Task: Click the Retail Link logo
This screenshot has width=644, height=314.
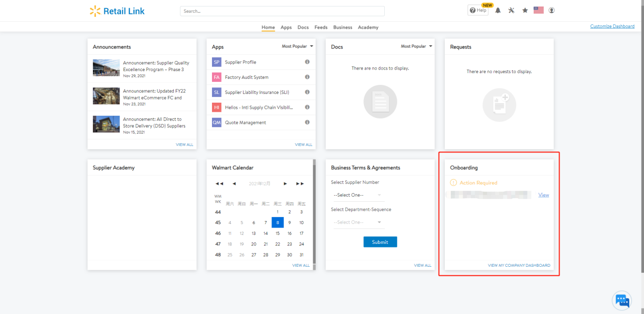Action: coord(117,11)
